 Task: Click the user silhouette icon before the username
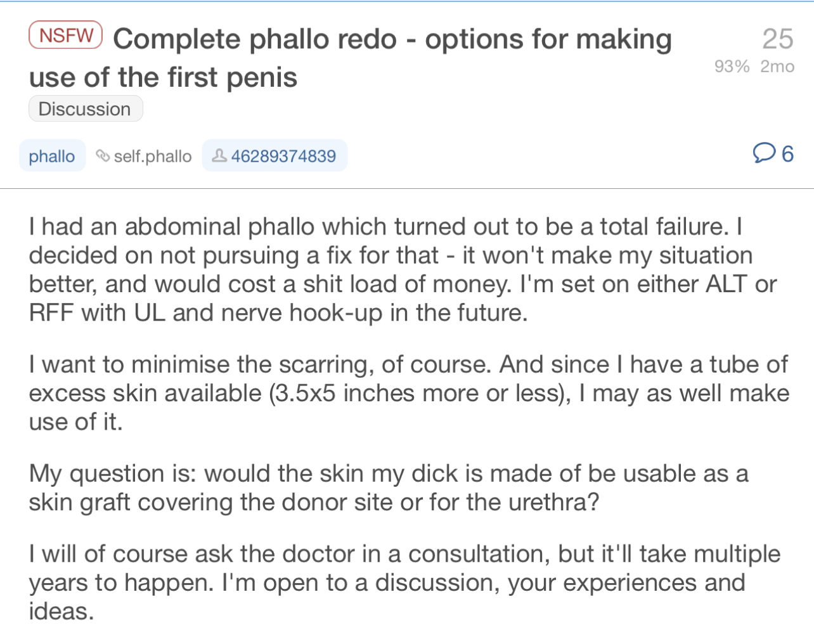[219, 155]
